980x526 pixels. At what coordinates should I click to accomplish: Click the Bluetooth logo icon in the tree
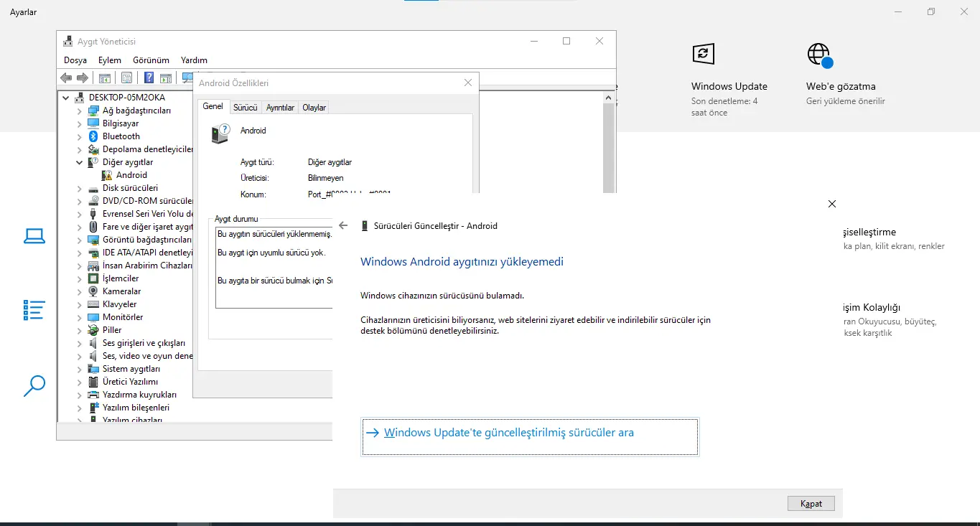tap(93, 136)
